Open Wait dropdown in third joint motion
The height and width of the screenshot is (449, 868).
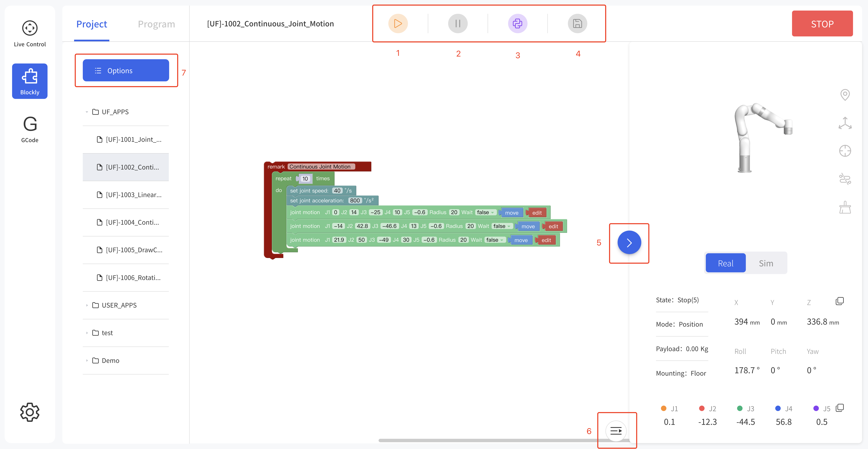pyautogui.click(x=495, y=240)
